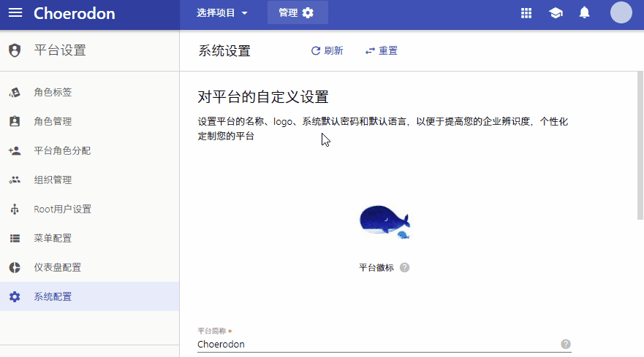This screenshot has height=357, width=644.
Task: Click the 重置 reset button
Action: pos(381,51)
